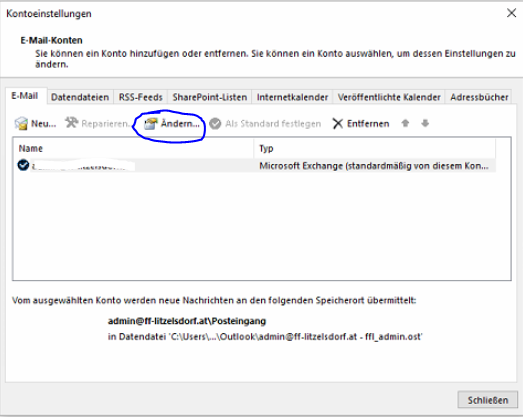This screenshot has width=523, height=417.
Task: Switch to the Datendateien tab
Action: pos(80,97)
